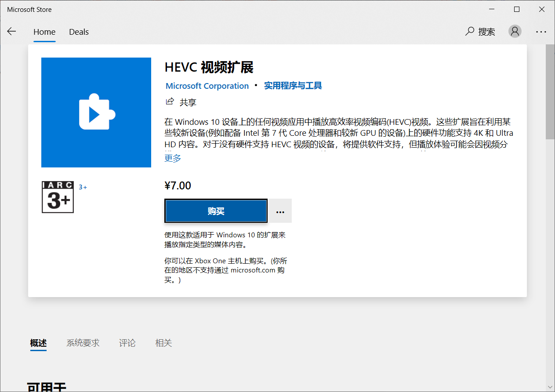Expand the description with 更多
This screenshot has width=555, height=392.
pyautogui.click(x=173, y=158)
